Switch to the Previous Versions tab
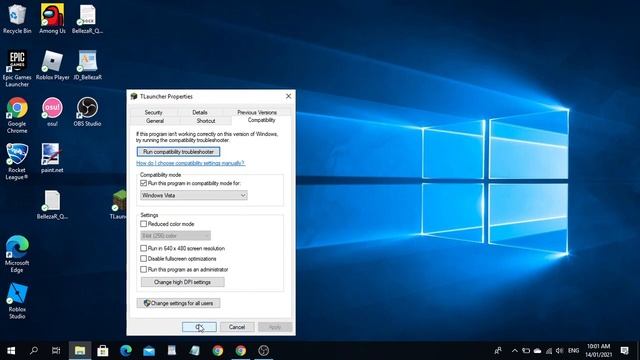The height and width of the screenshot is (360, 640). coord(257,112)
